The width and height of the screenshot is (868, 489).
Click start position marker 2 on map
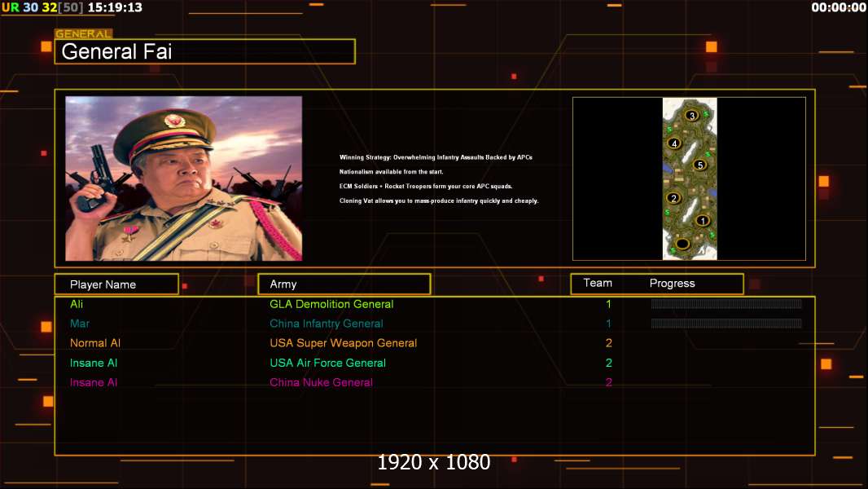673,198
